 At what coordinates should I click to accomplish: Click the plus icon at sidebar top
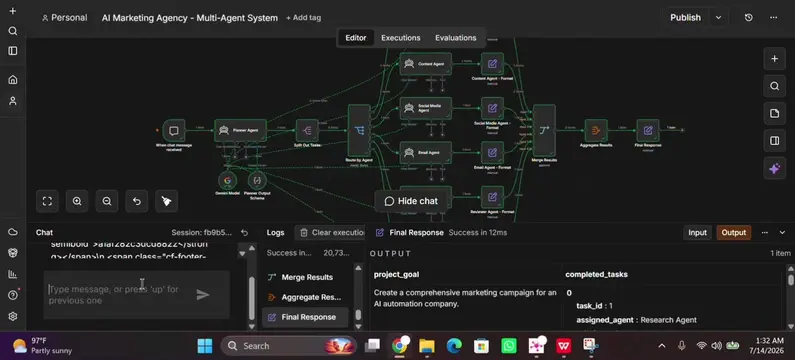pyautogui.click(x=13, y=11)
